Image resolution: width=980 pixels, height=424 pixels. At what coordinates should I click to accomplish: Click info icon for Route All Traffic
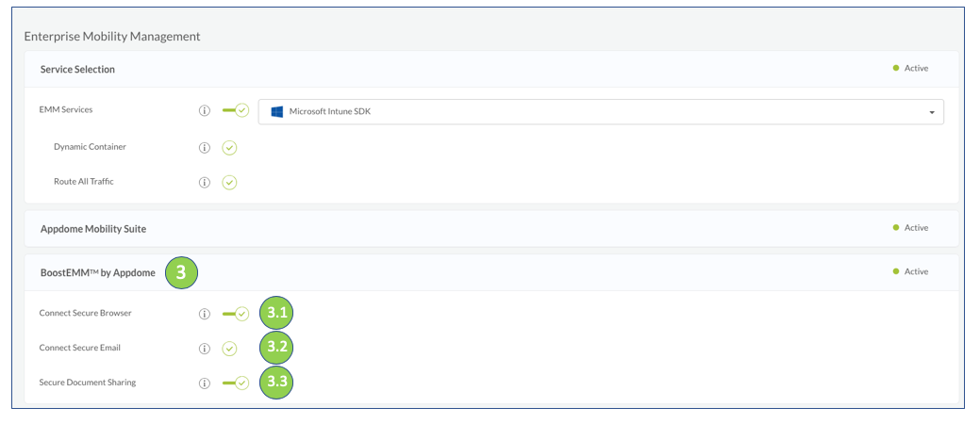[x=205, y=182]
